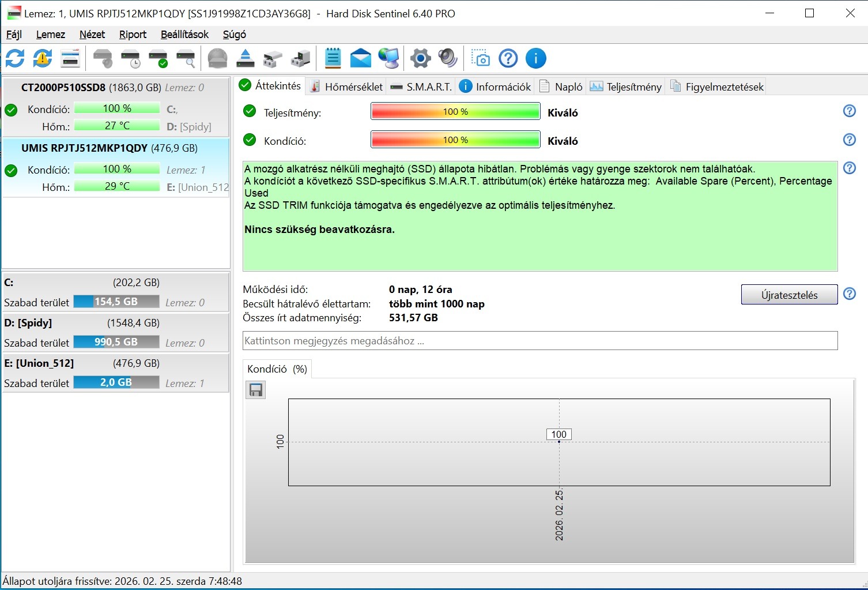
Task: Select the Kondíció (%) chart tab
Action: [277, 369]
